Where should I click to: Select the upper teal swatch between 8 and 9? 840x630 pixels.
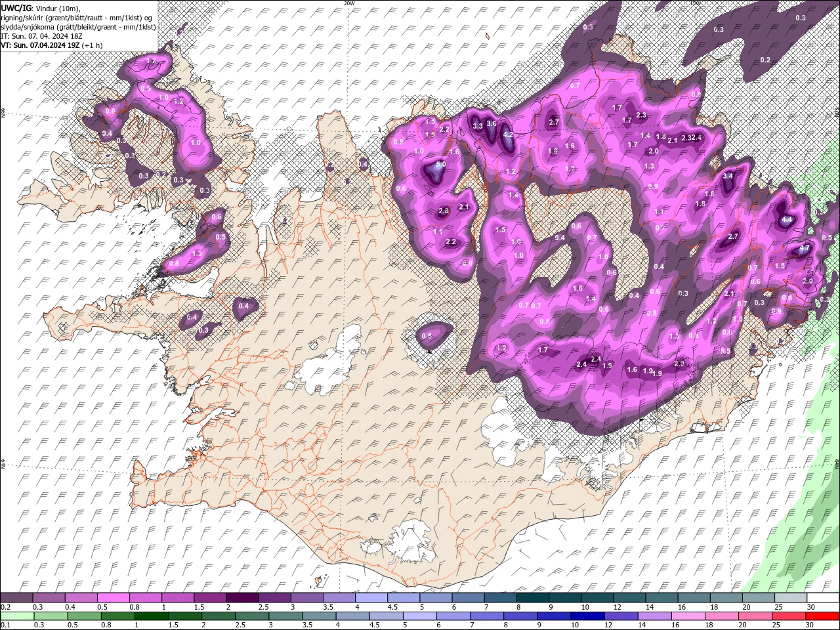click(532, 598)
